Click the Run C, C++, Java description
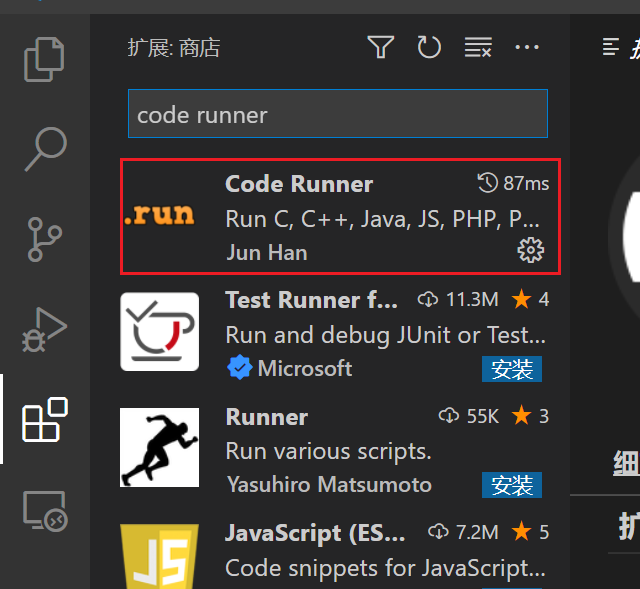 point(382,219)
